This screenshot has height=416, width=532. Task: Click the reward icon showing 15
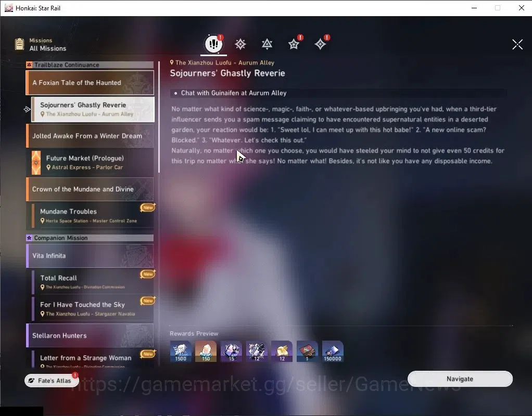(x=232, y=352)
